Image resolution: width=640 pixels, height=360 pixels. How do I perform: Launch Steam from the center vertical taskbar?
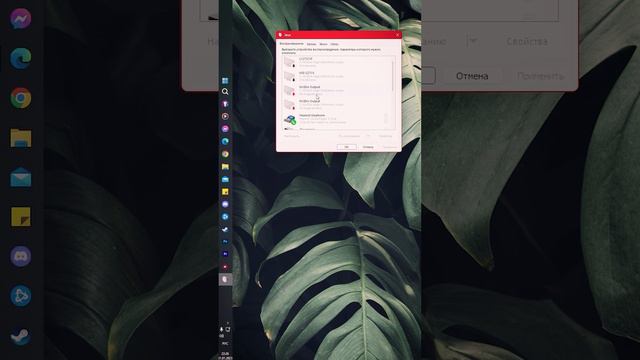tap(225, 229)
